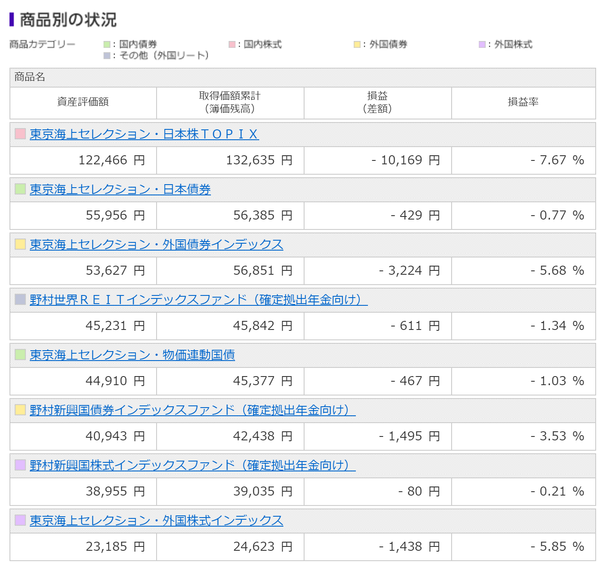Select the 122,466 円 asset value
The image size is (600, 565).
pos(112,160)
